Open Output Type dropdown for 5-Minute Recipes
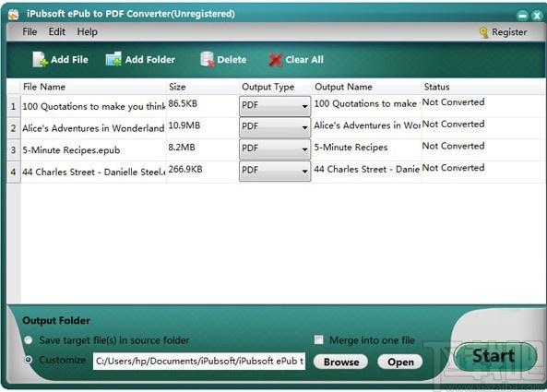547x392 pixels. click(275, 149)
